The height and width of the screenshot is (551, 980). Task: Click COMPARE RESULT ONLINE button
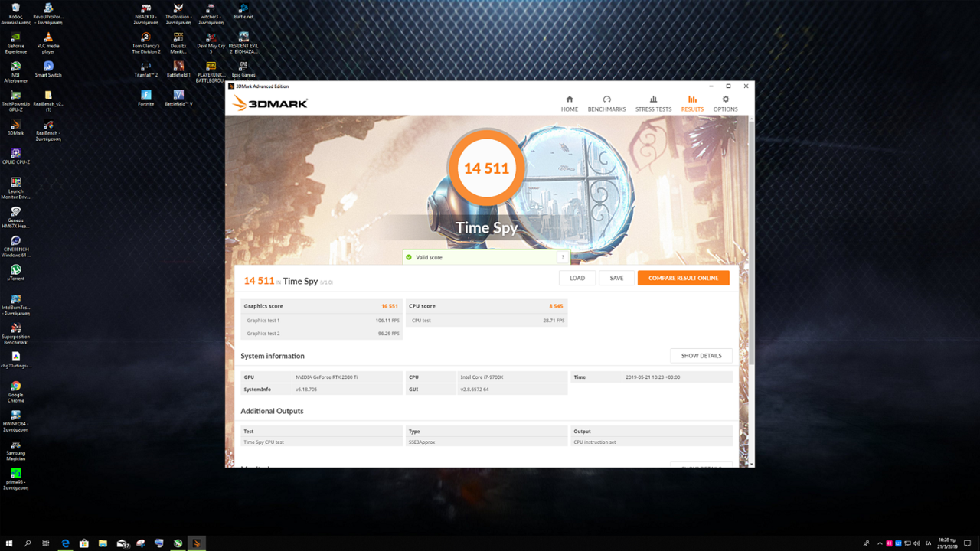[683, 278]
